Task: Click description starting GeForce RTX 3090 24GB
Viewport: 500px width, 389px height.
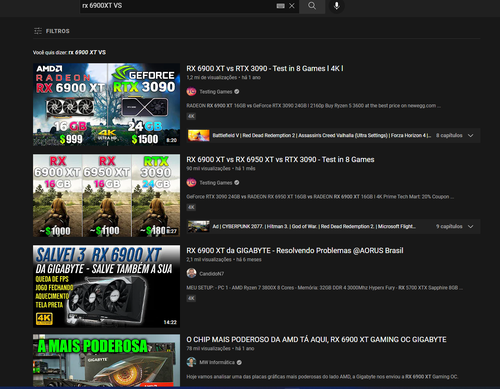Action: click(320, 197)
